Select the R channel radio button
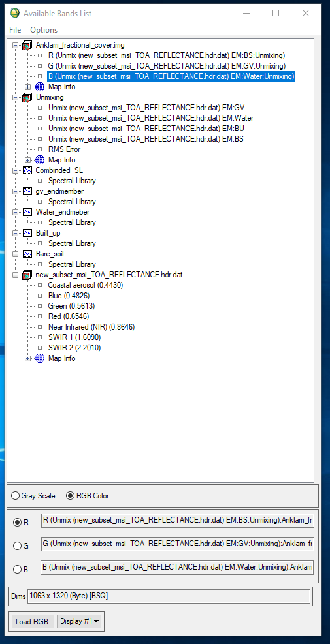 coord(17,523)
